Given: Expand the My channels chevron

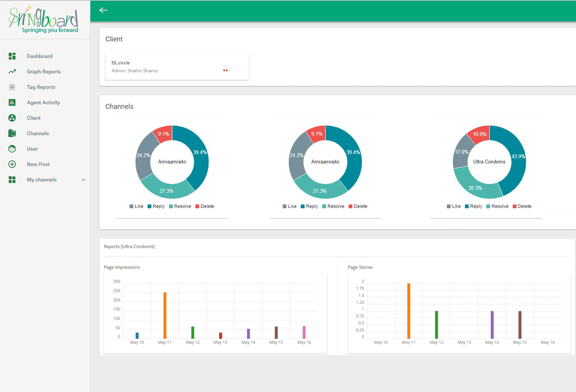Looking at the screenshot, I should point(84,180).
